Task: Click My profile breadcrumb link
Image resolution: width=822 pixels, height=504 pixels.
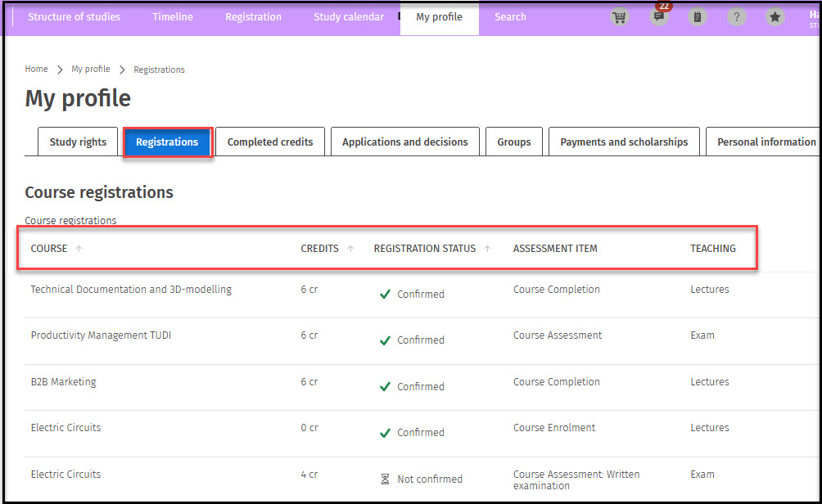Action: (90, 70)
